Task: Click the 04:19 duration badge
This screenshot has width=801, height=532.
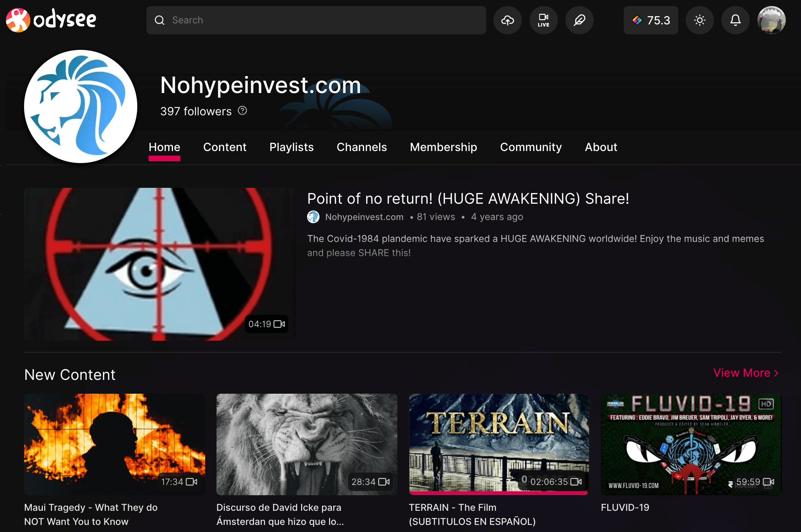Action: 266,324
